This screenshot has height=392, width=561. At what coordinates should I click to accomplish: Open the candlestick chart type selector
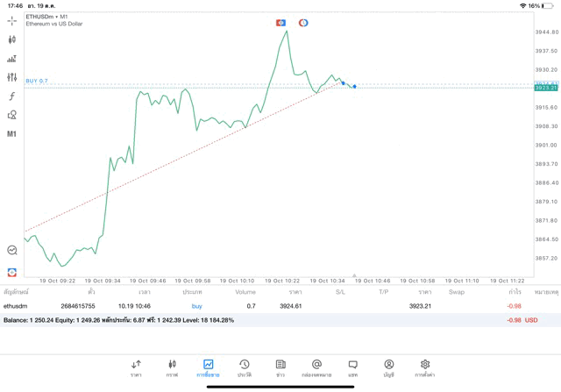coord(11,39)
